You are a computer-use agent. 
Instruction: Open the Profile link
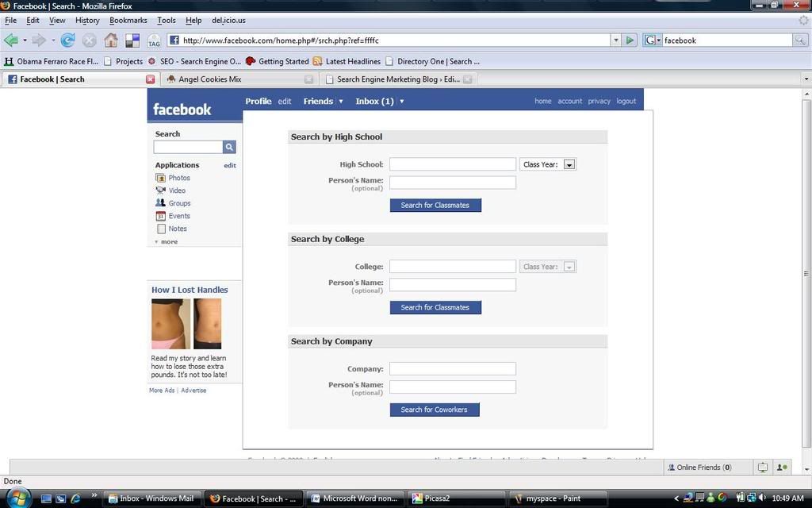[x=259, y=101]
